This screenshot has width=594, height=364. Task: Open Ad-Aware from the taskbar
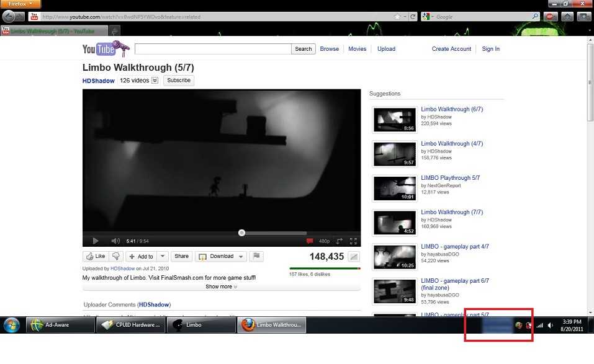[x=60, y=325]
